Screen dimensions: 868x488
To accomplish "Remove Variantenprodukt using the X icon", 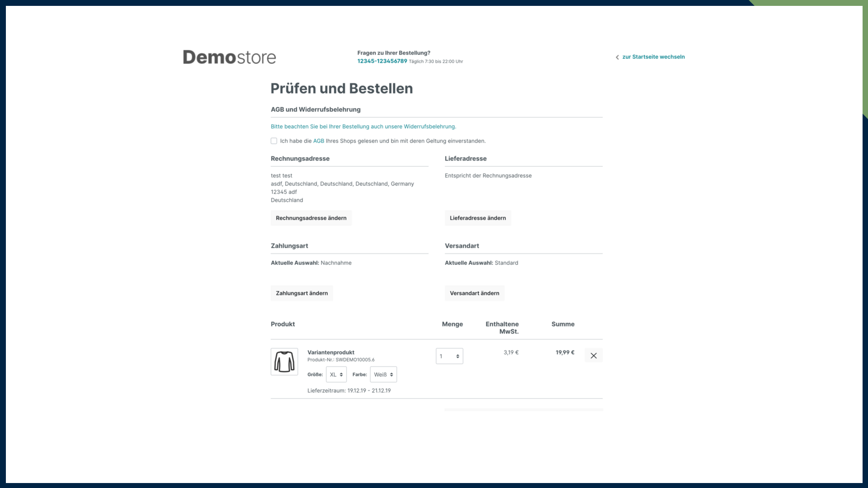I will click(594, 356).
